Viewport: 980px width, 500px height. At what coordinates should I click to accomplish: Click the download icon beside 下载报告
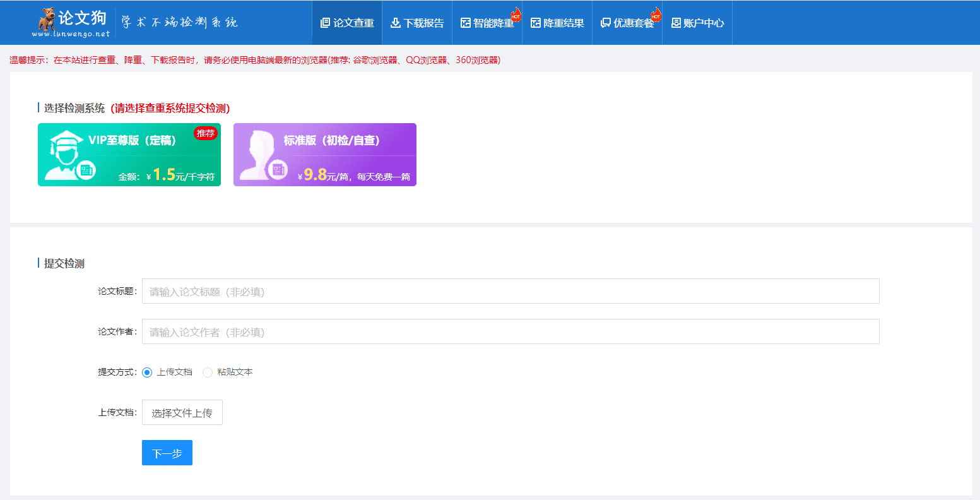coord(394,22)
